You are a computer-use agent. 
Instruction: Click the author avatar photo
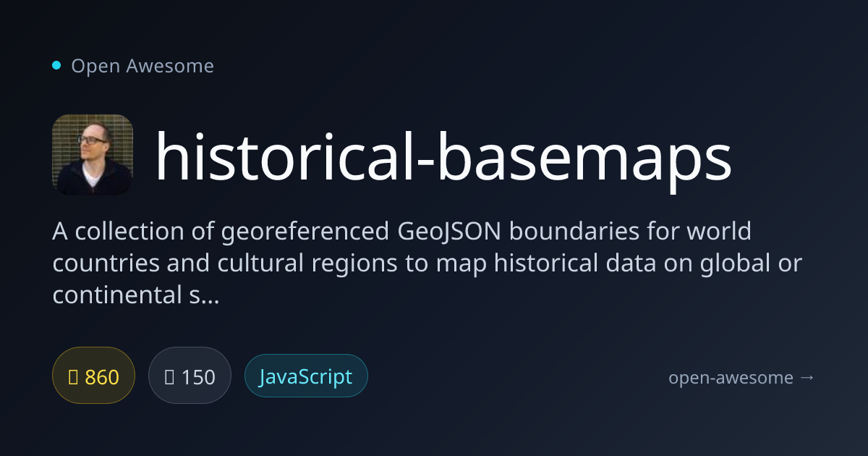93,155
